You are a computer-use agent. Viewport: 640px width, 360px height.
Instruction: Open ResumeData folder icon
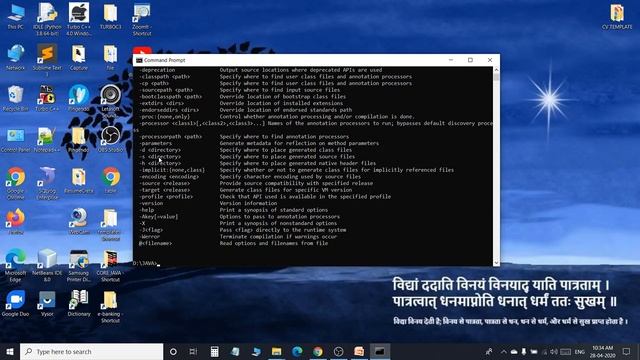tap(79, 180)
